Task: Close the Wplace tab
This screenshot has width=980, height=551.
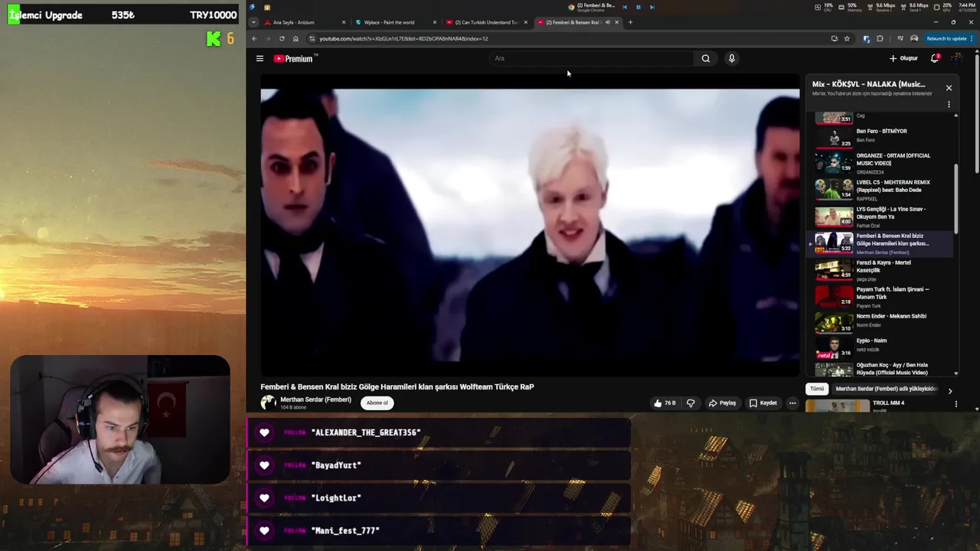Action: tap(435, 22)
